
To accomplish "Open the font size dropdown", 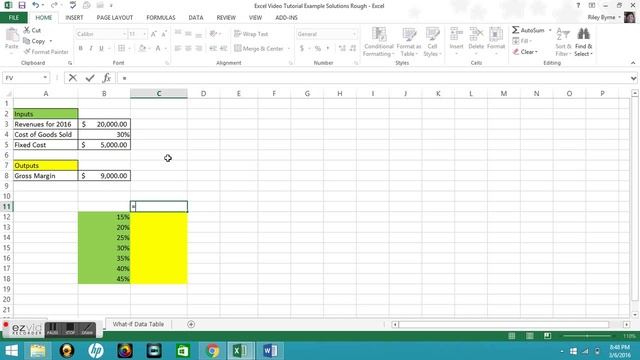I will click(144, 34).
